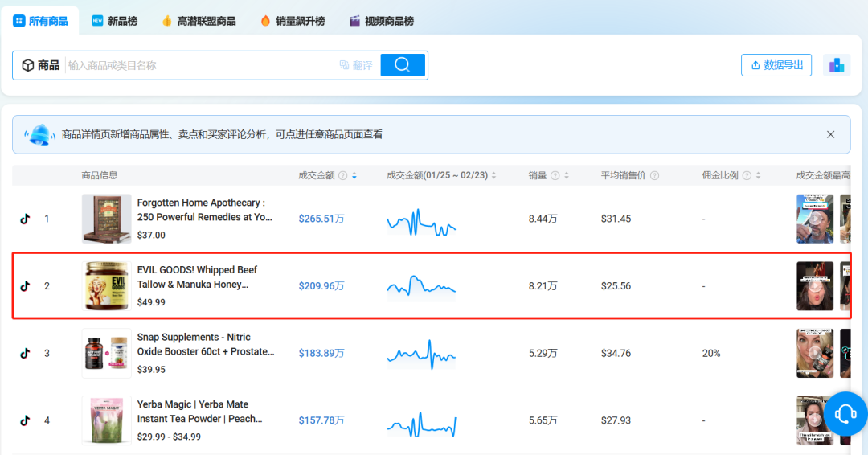Image resolution: width=868 pixels, height=455 pixels.
Task: Sort by 成交金额 column arrows
Action: 354,175
